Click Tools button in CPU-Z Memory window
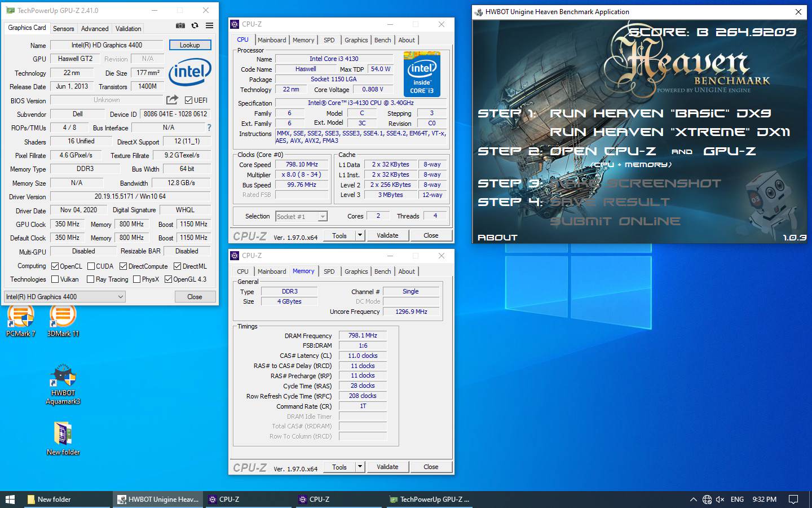The width and height of the screenshot is (812, 508). 339,467
